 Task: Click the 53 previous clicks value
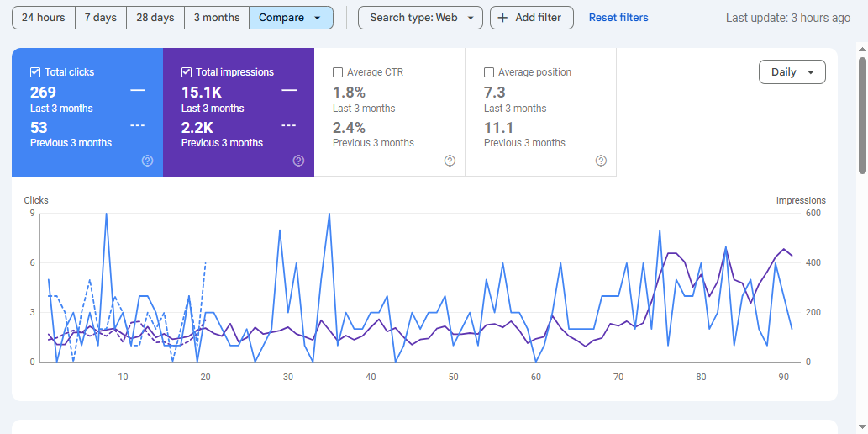pyautogui.click(x=39, y=128)
